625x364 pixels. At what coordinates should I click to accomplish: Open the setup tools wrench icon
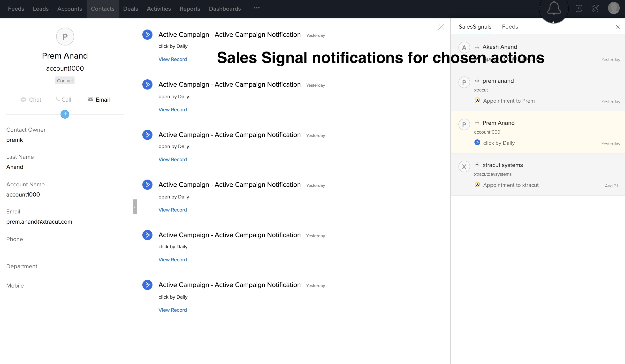tap(595, 8)
